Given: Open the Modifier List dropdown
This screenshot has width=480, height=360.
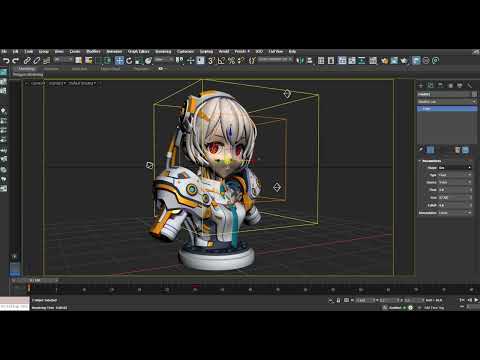Looking at the screenshot, I should 447,102.
